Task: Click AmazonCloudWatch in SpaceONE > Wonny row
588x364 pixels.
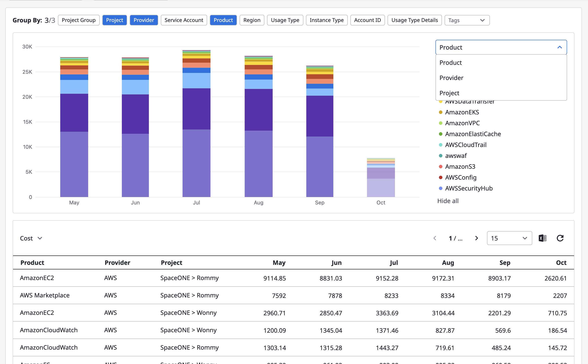Action: click(49, 330)
